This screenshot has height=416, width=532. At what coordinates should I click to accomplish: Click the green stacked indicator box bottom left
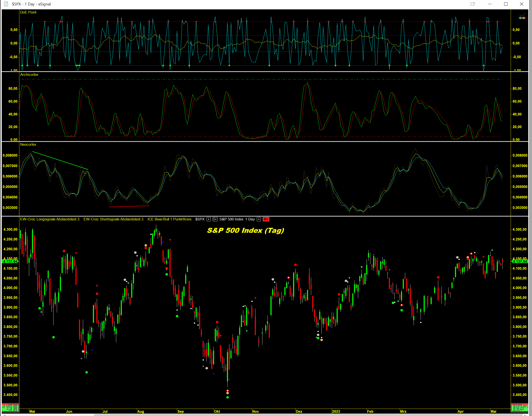(10, 407)
